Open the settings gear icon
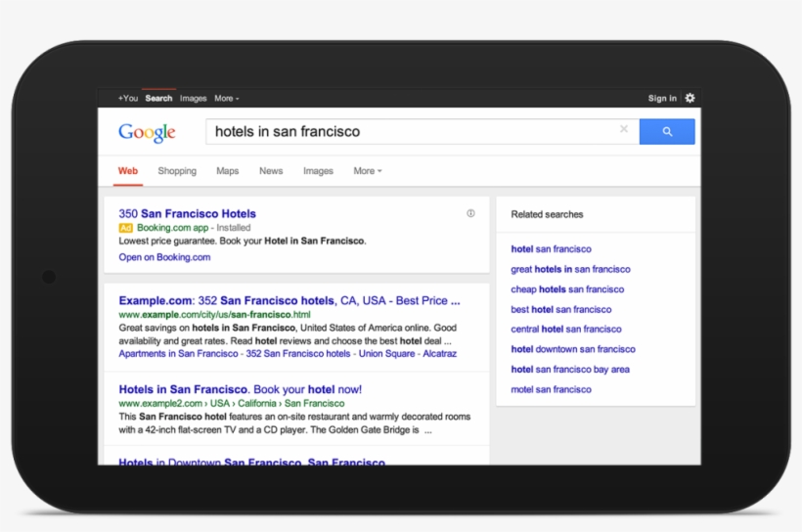 pyautogui.click(x=690, y=98)
